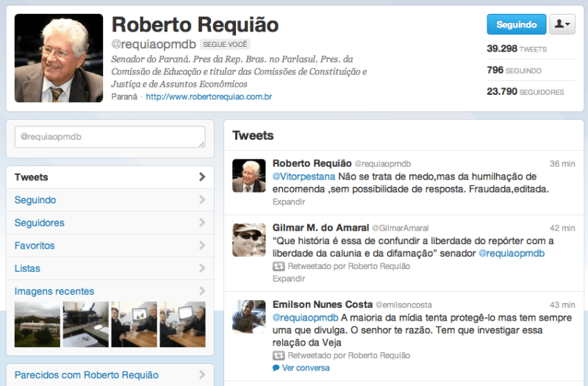The height and width of the screenshot is (386, 588).
Task: Open the user actions dropdown with person icon
Action: [562, 24]
